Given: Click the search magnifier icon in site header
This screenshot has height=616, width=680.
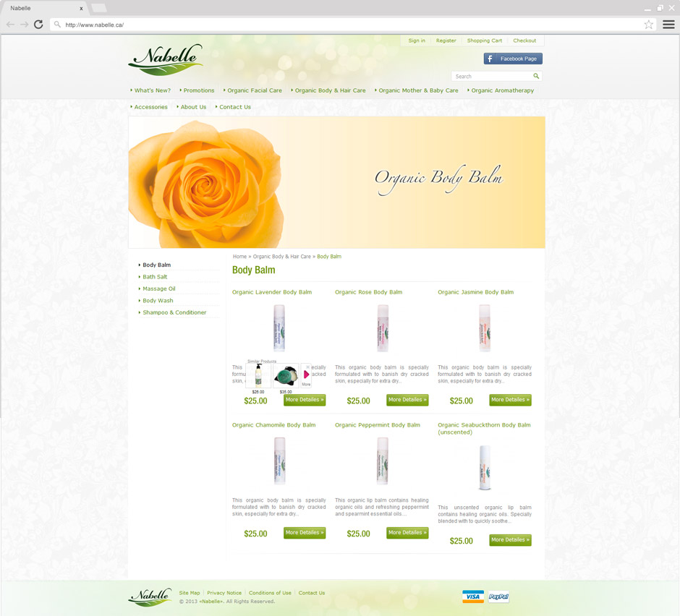Looking at the screenshot, I should (x=536, y=77).
